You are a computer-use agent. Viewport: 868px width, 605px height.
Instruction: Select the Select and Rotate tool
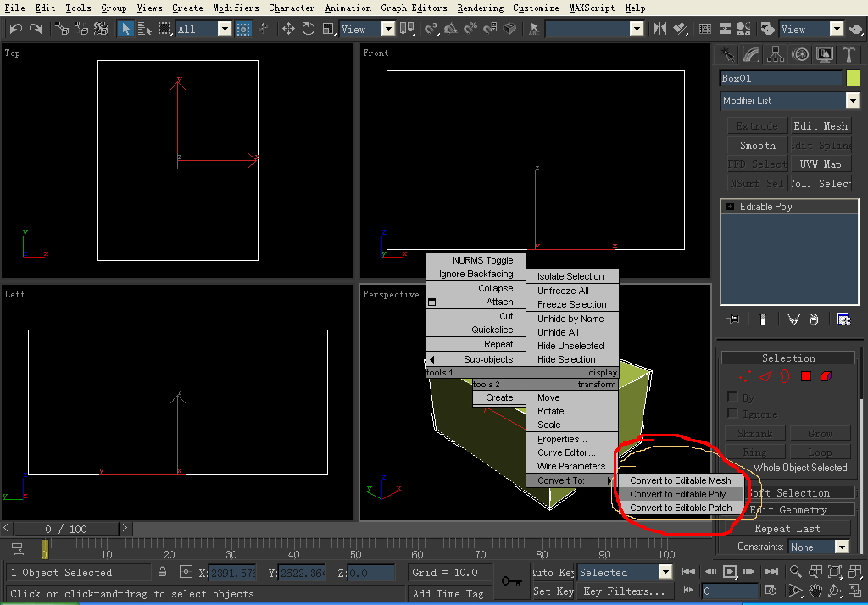tap(308, 29)
